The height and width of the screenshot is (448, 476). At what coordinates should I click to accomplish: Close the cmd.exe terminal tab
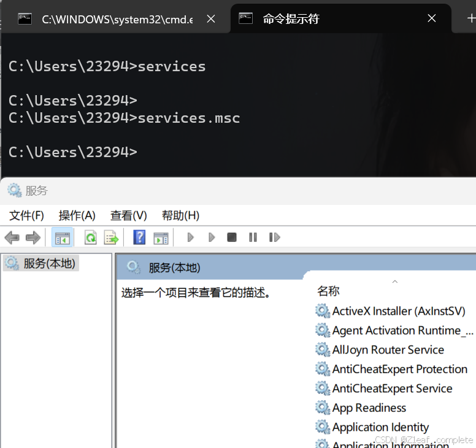[211, 19]
